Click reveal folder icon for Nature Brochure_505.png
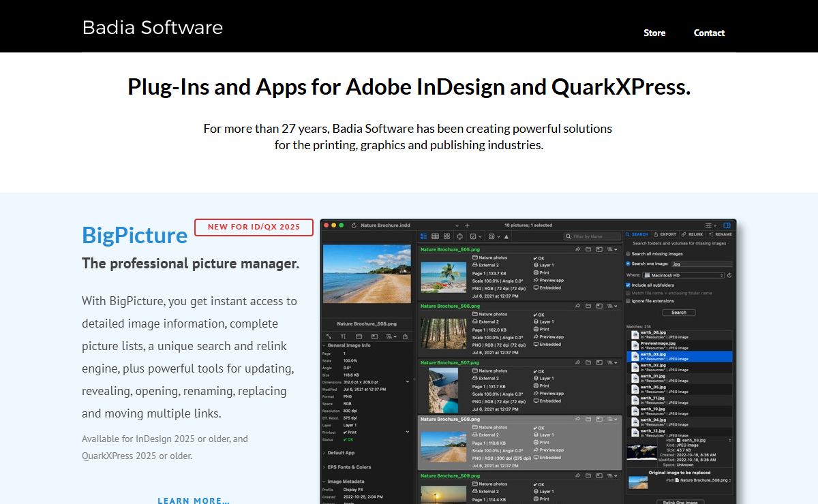Image resolution: width=818 pixels, height=504 pixels. (588, 249)
